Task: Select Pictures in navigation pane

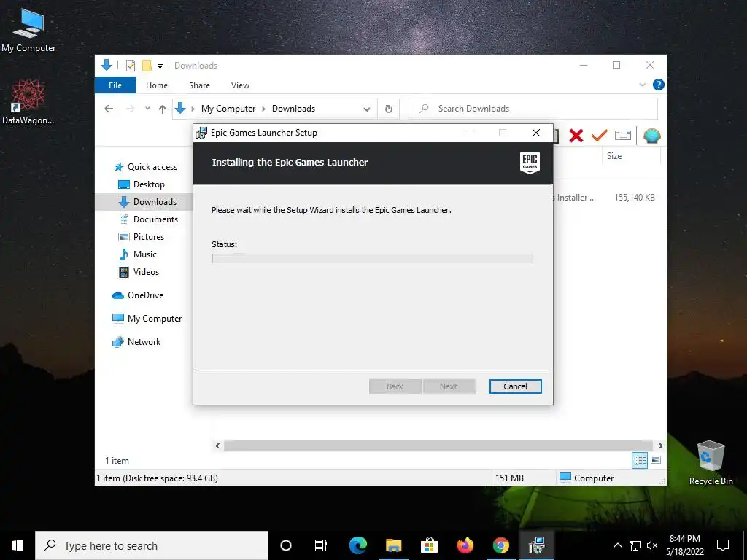Action: [141, 237]
